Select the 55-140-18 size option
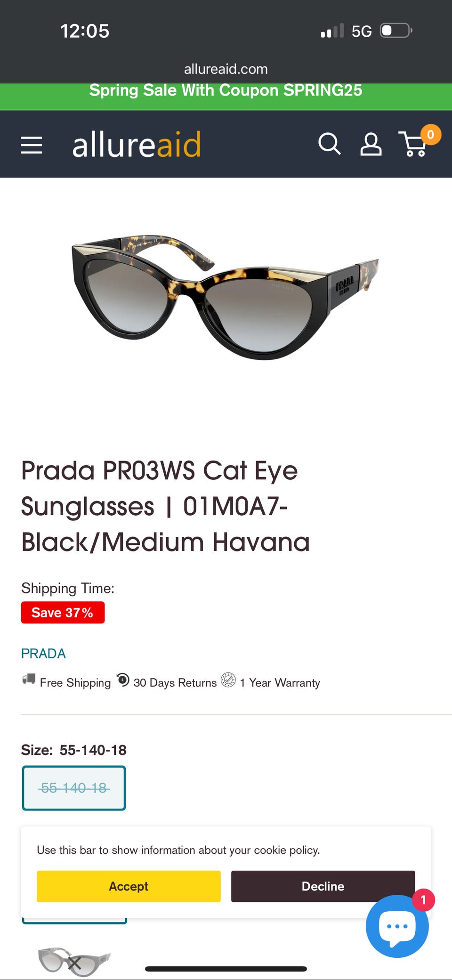452x980 pixels. pyautogui.click(x=74, y=788)
